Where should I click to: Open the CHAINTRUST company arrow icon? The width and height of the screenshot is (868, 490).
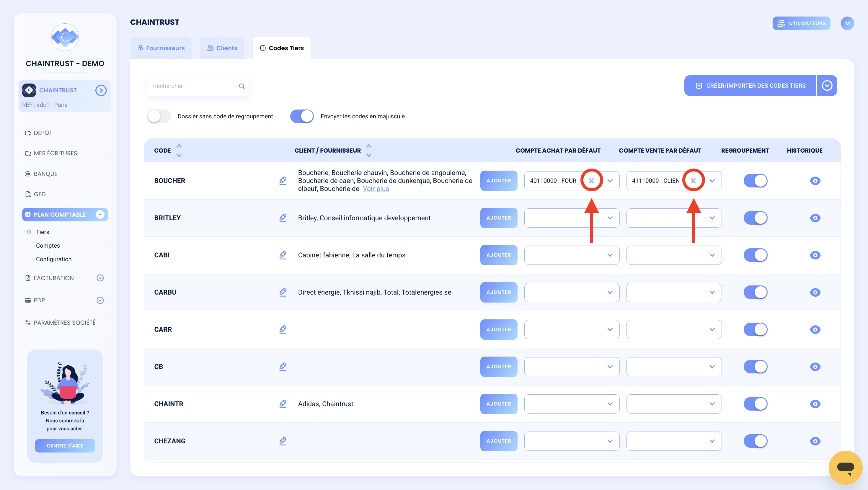click(x=101, y=90)
